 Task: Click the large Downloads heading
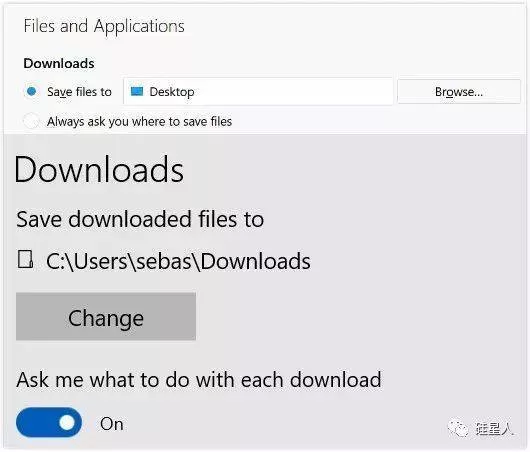click(x=99, y=169)
